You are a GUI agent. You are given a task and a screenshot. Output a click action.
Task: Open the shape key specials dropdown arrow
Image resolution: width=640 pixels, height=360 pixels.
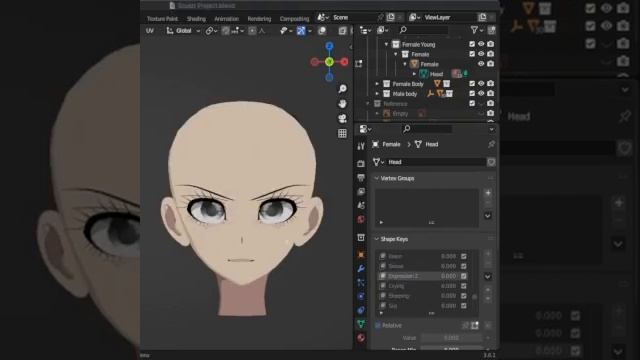(x=488, y=277)
